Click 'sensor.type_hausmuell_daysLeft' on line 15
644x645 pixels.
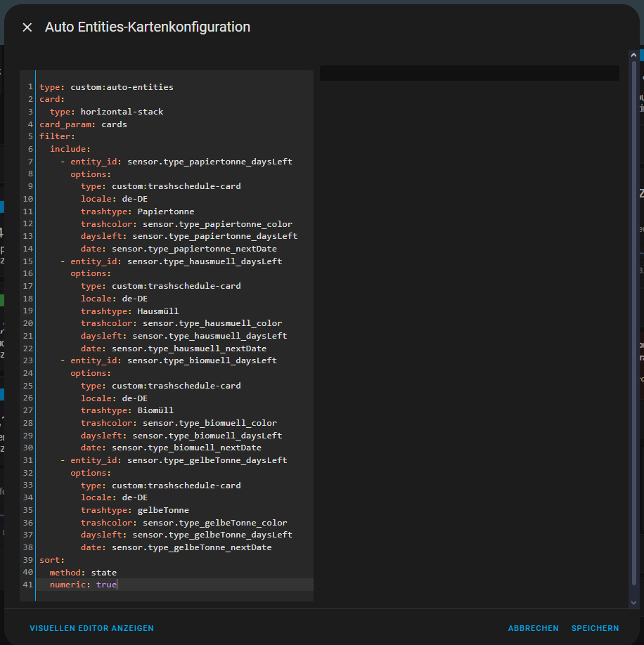tap(205, 261)
